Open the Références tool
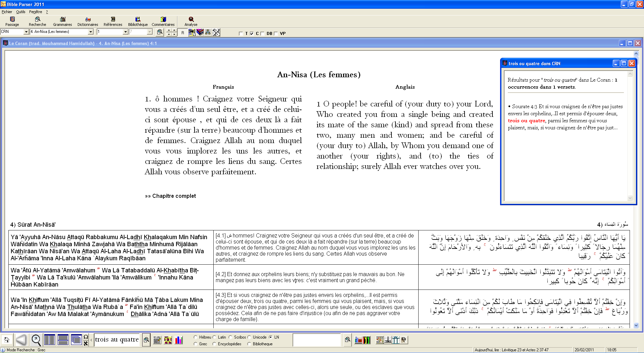This screenshot has width=644, height=353. click(113, 21)
